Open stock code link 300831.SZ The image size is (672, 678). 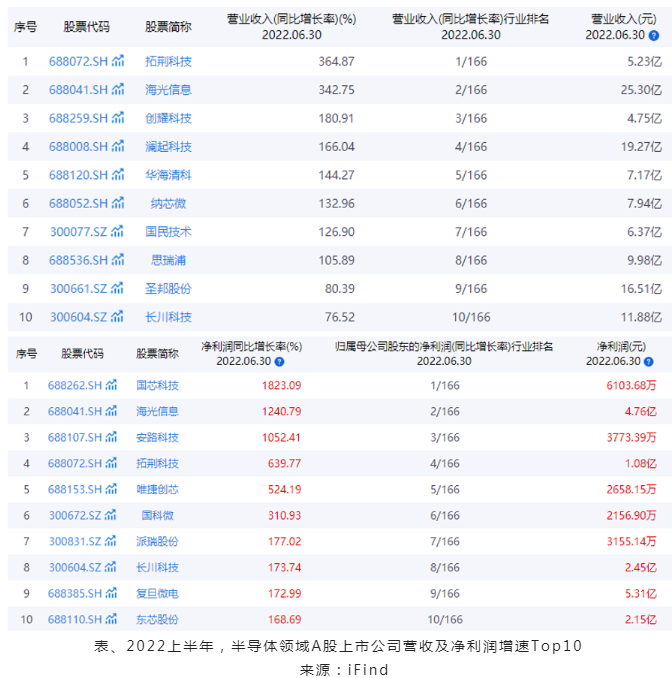point(75,541)
